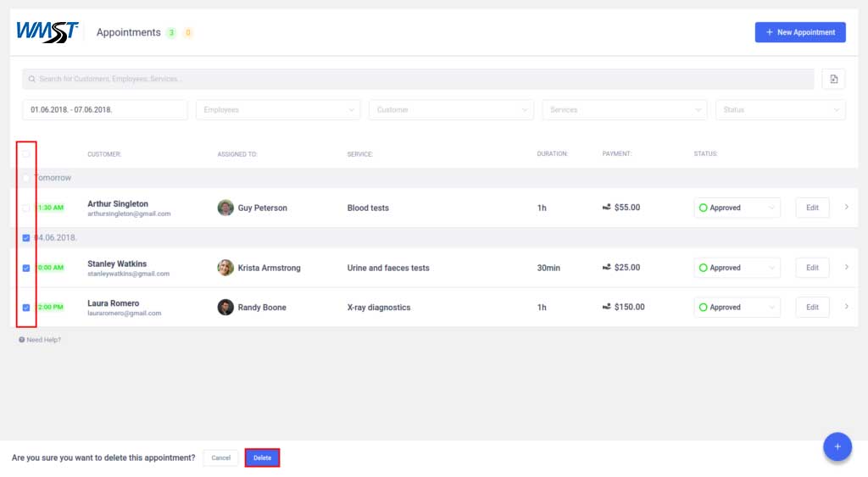Screen dimensions: 868x477
Task: Confirm deletion with the Delete button
Action: click(262, 458)
